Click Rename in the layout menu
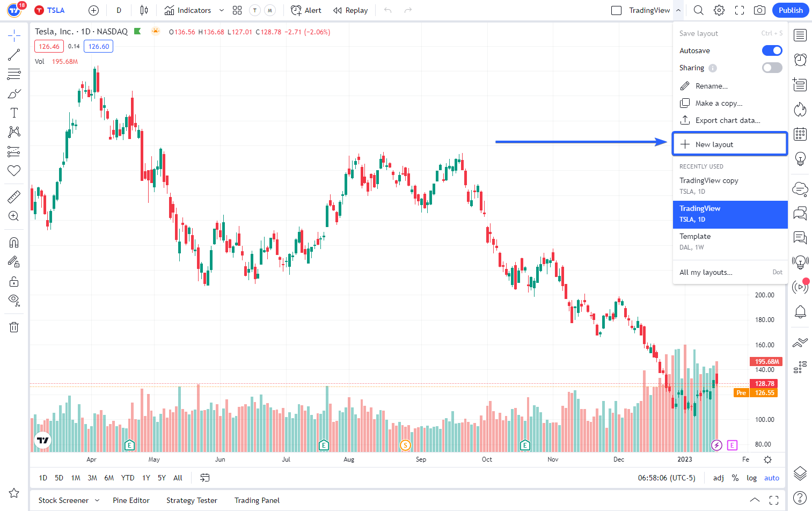 (730, 86)
